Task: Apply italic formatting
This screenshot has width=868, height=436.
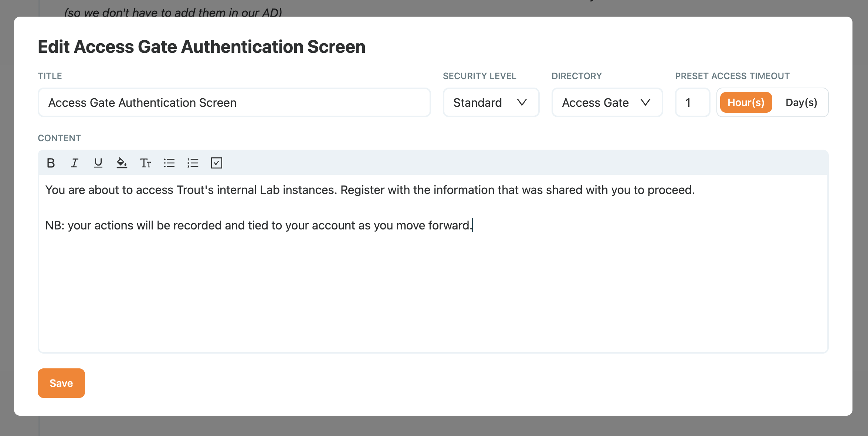Action: 74,163
